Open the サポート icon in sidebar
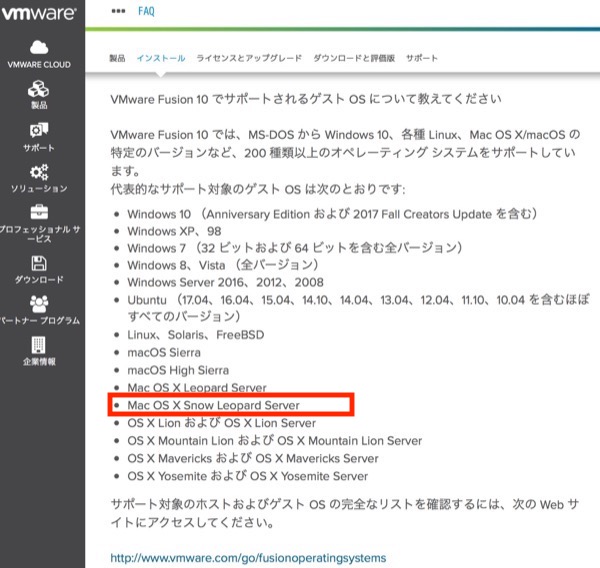 coord(39,131)
